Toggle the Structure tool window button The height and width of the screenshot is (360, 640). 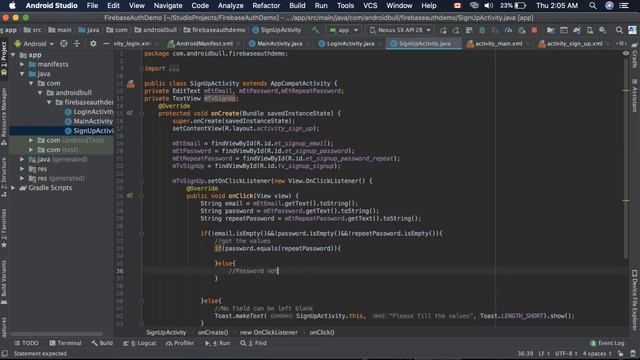[4, 177]
